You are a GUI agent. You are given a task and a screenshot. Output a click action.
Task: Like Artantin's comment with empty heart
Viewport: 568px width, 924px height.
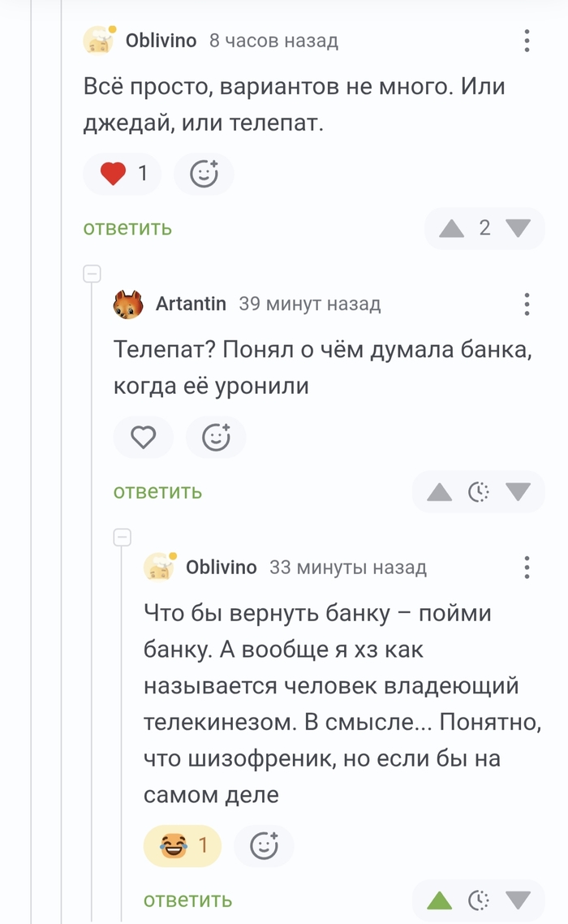point(144,438)
